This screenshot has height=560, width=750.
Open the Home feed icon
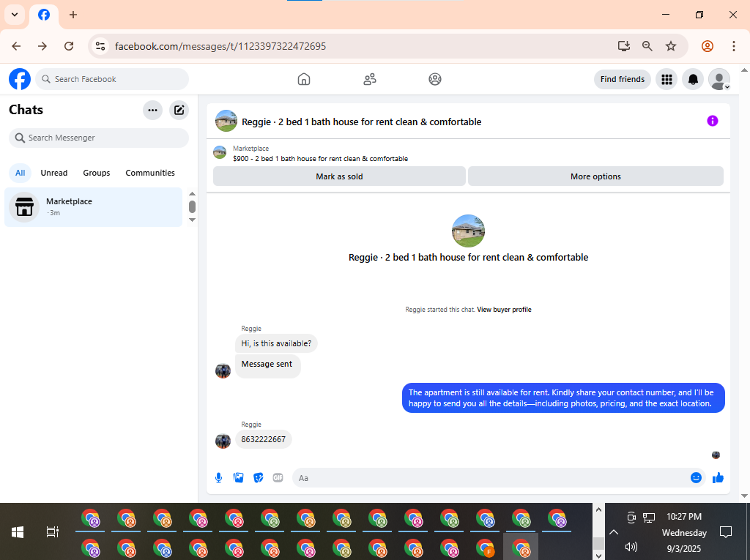[304, 79]
